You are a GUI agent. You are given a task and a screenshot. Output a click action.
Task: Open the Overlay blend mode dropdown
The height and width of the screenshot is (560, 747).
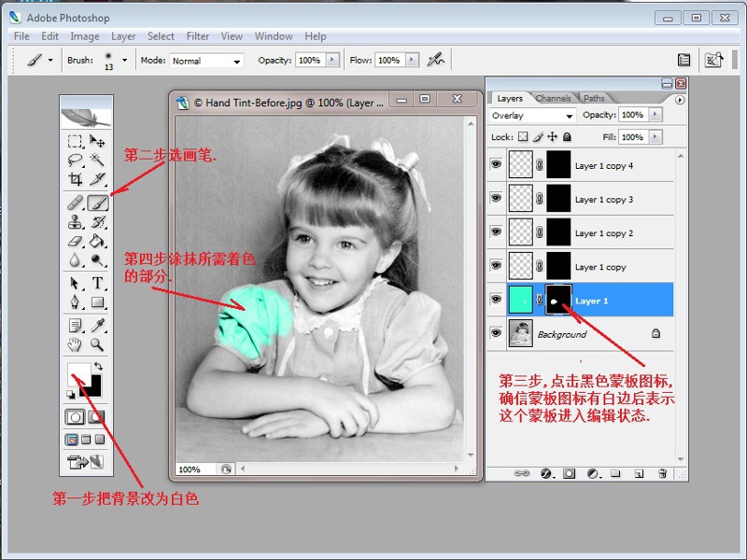pos(532,116)
